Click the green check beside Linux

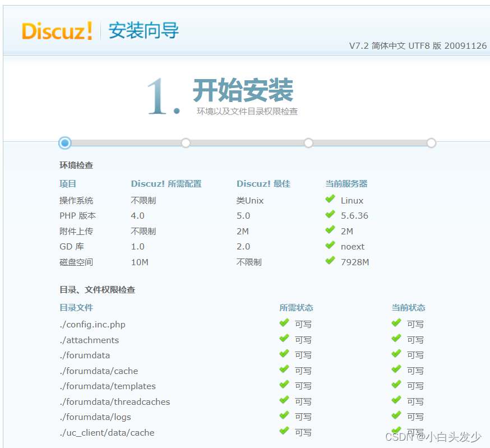pyautogui.click(x=330, y=199)
